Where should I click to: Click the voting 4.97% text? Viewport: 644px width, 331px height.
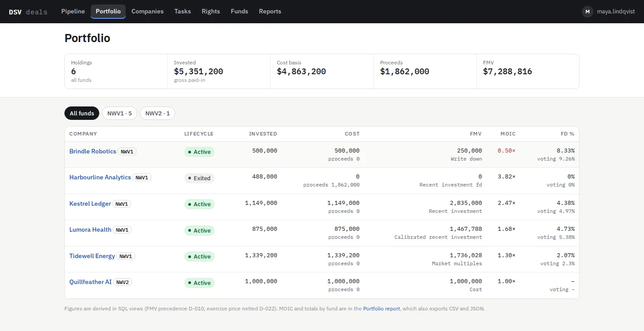click(556, 211)
